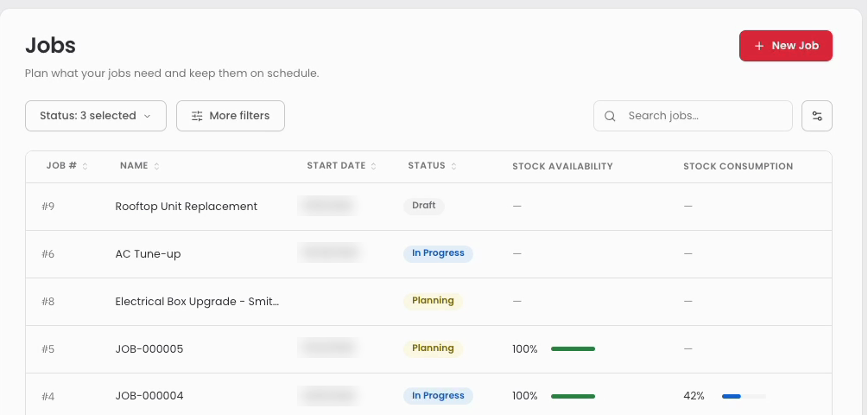The image size is (868, 415).
Task: Click In Progress badge for AC Tune-up
Action: [438, 253]
